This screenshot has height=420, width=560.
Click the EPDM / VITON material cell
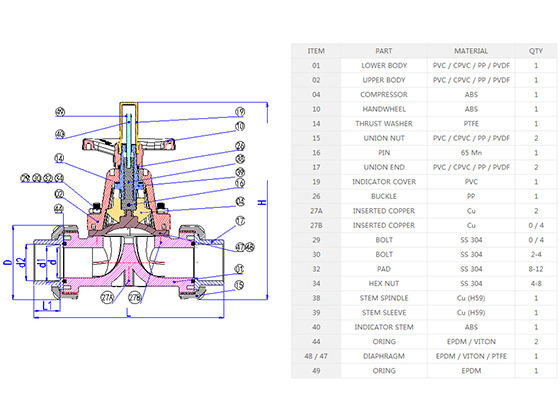pos(471,342)
